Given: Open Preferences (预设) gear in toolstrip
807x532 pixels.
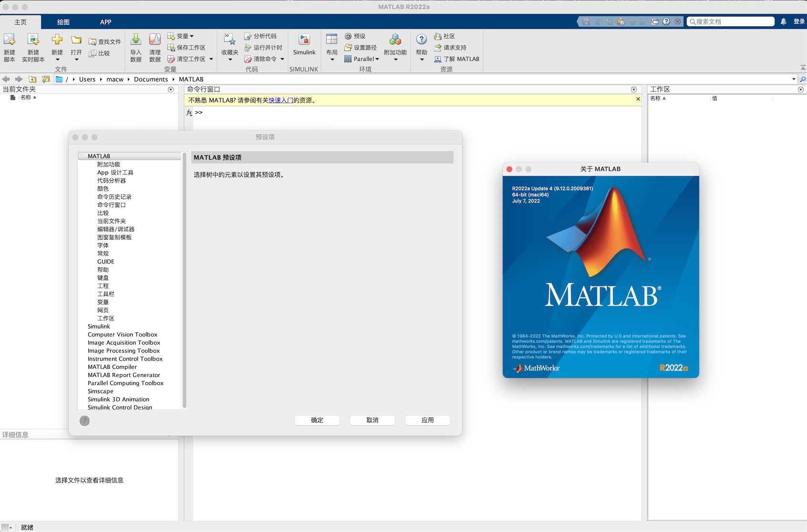Looking at the screenshot, I should pyautogui.click(x=355, y=36).
